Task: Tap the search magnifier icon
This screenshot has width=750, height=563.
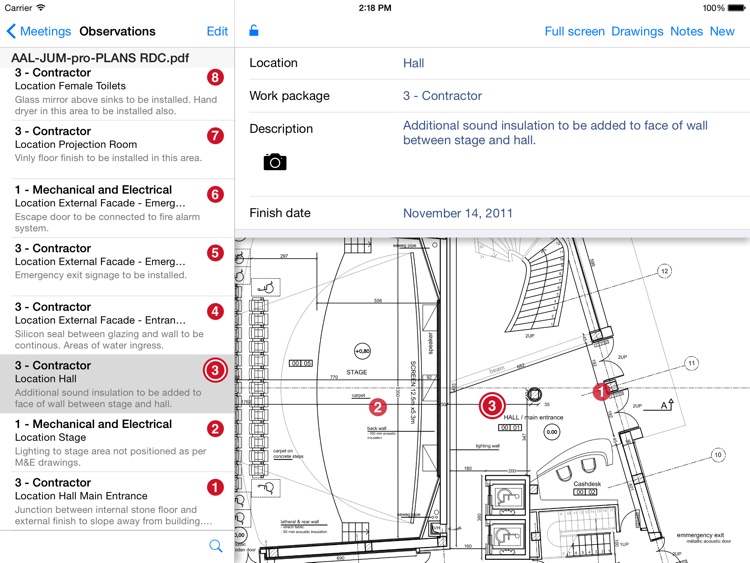Action: pyautogui.click(x=216, y=546)
